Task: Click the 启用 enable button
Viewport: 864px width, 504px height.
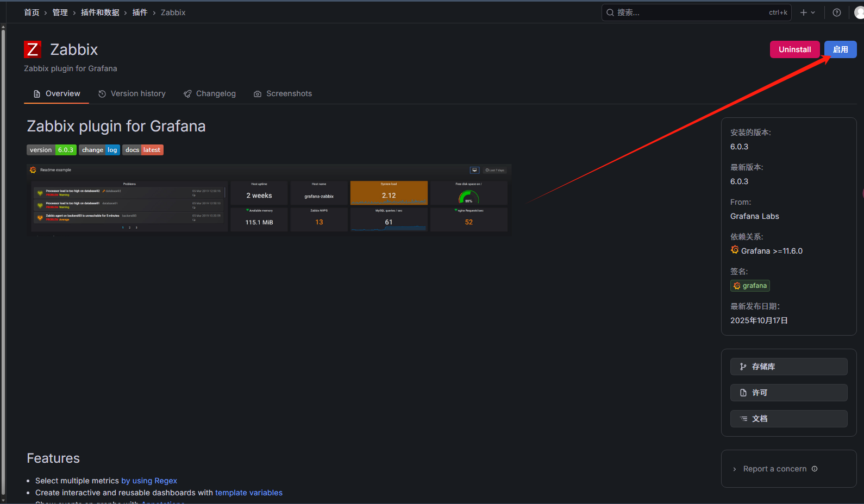Action: (x=841, y=49)
